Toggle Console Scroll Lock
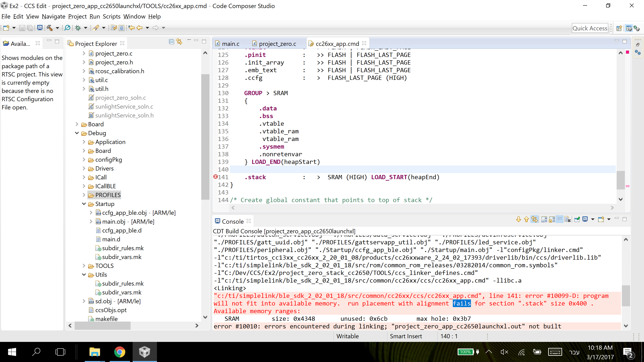Image resolution: width=644 pixels, height=362 pixels. coord(552,219)
